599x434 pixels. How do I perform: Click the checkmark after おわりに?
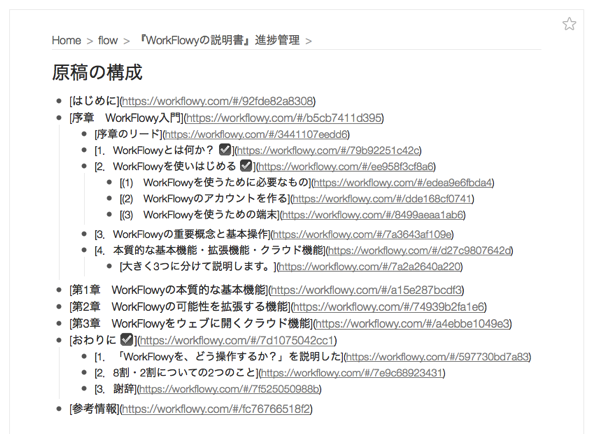[x=126, y=339]
